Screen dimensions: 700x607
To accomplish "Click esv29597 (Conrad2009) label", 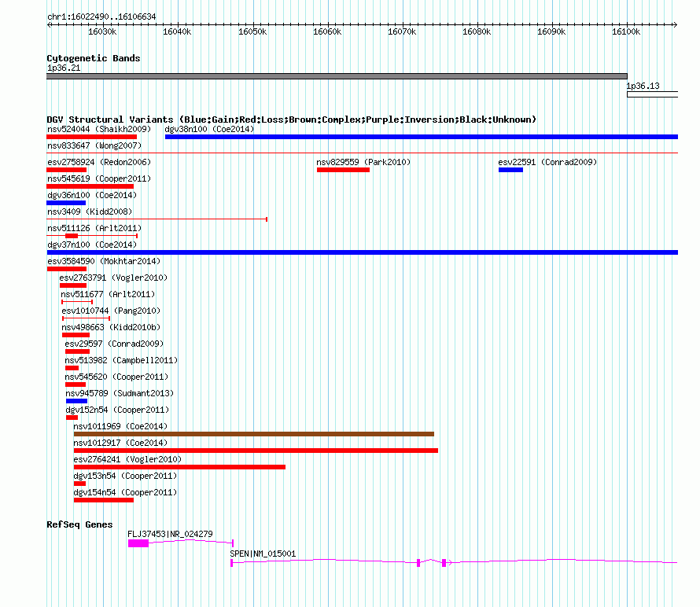I will (x=114, y=344).
